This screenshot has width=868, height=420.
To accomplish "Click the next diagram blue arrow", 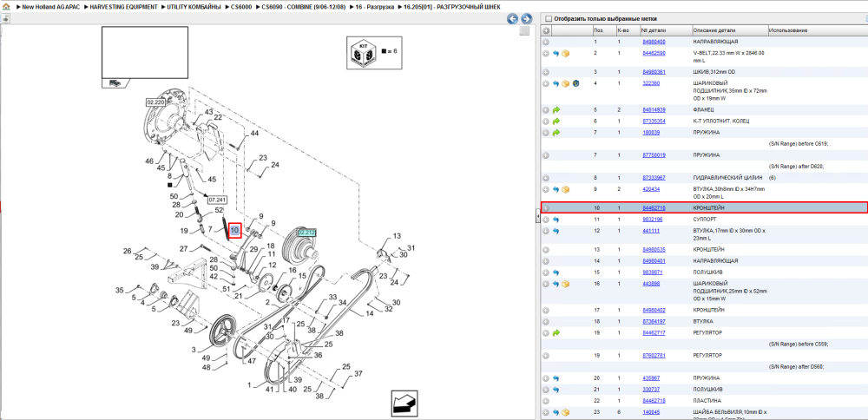I will coord(527,19).
